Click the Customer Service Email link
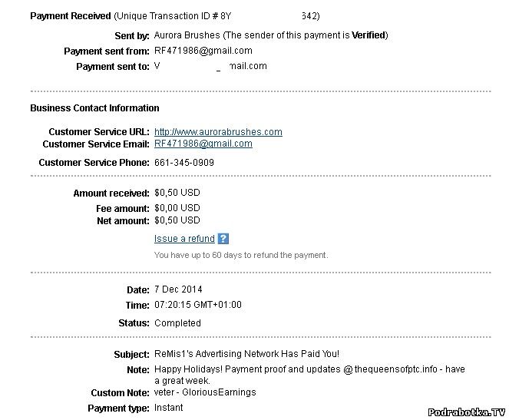Image resolution: width=509 pixels, height=420 pixels. click(x=203, y=144)
